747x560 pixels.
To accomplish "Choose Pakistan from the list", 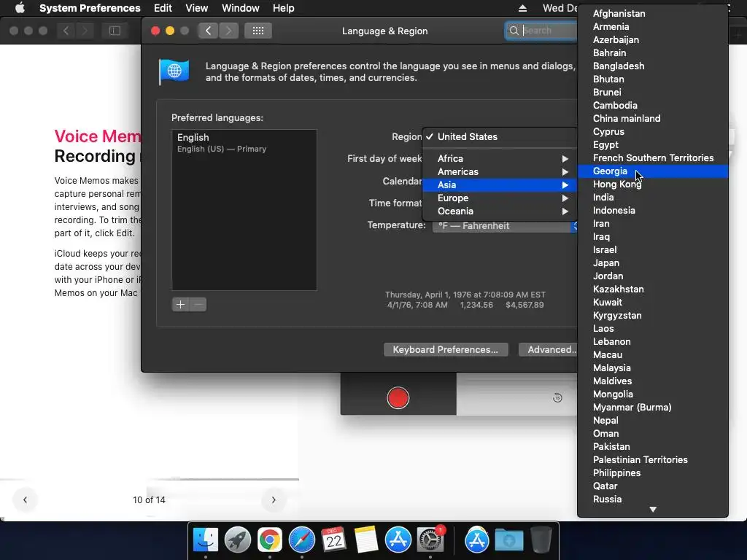I will click(x=653, y=447).
